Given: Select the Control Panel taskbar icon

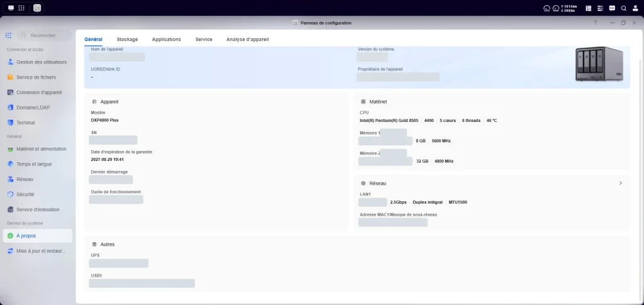Looking at the screenshot, I should [x=37, y=8].
